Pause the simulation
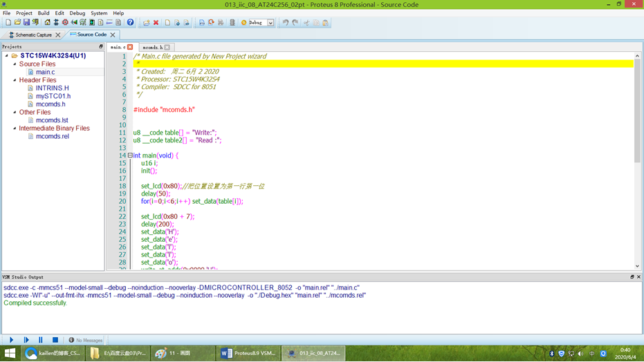This screenshot has height=362, width=644. click(x=41, y=340)
